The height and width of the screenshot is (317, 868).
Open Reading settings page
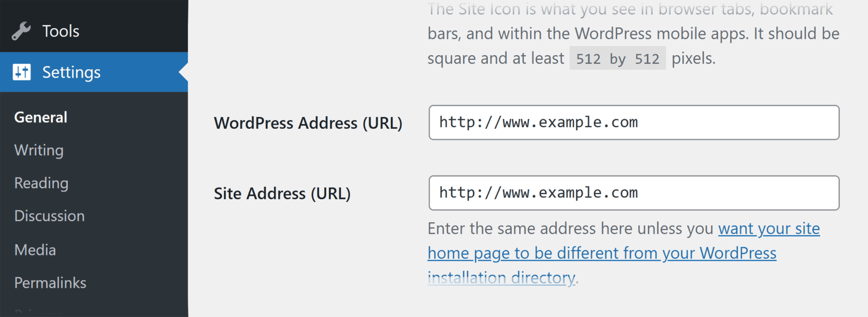click(41, 183)
